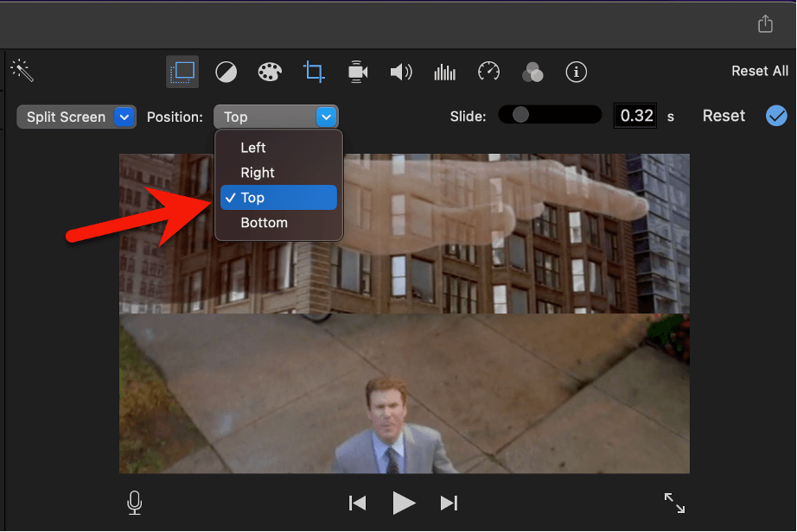Open the speed speedometer icon
Image resolution: width=797 pixels, height=532 pixels.
[489, 72]
